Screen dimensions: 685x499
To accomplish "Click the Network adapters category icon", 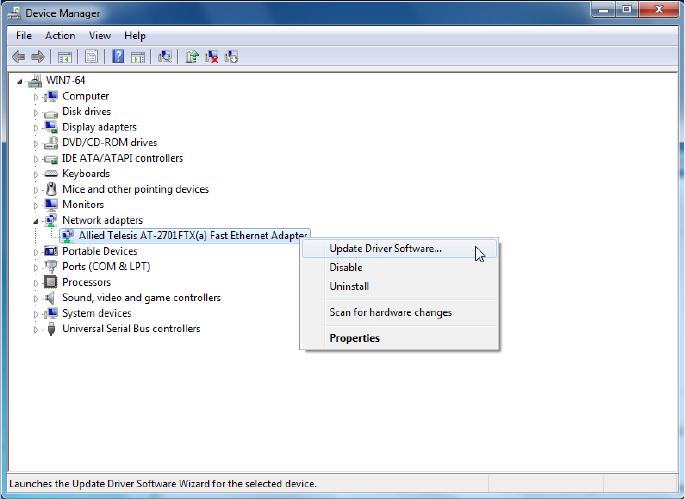I will tap(51, 220).
